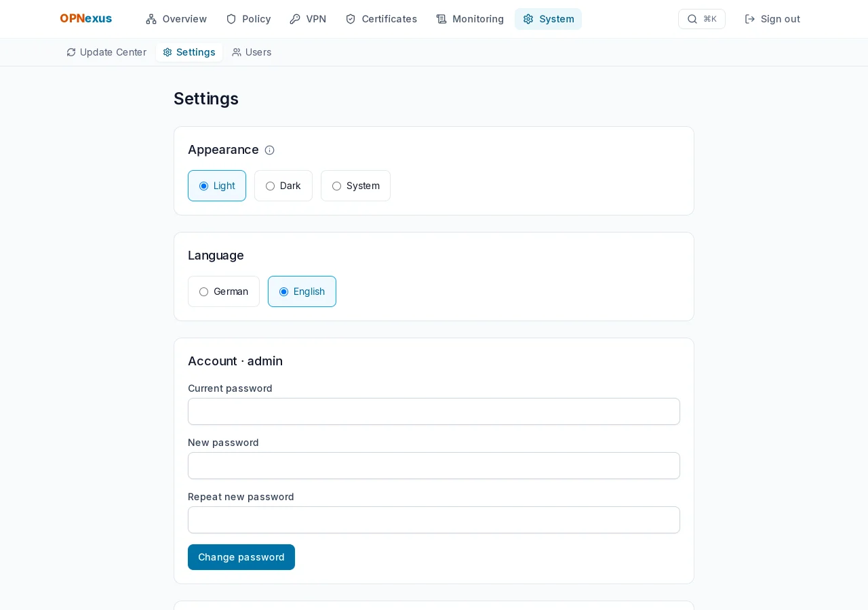Click the Monitoring logs icon

(x=441, y=19)
